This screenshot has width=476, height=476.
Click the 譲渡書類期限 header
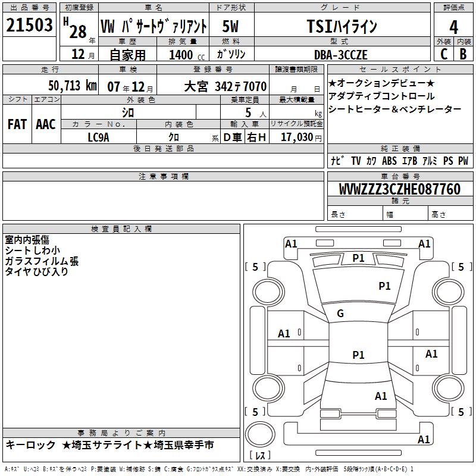point(296,69)
